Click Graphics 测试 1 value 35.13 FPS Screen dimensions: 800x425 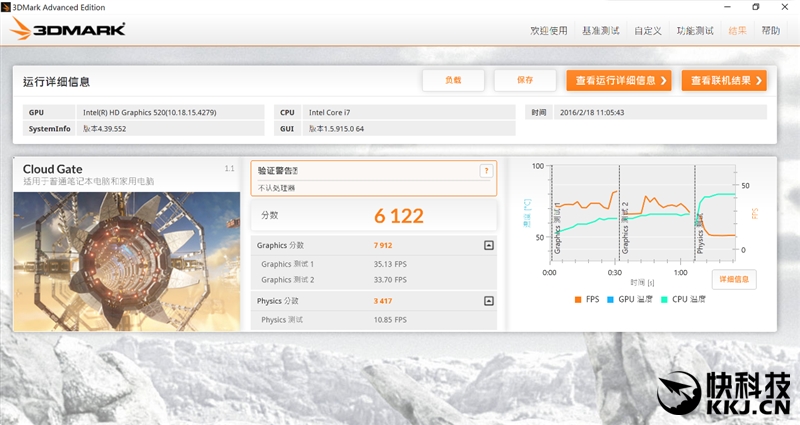tap(390, 264)
